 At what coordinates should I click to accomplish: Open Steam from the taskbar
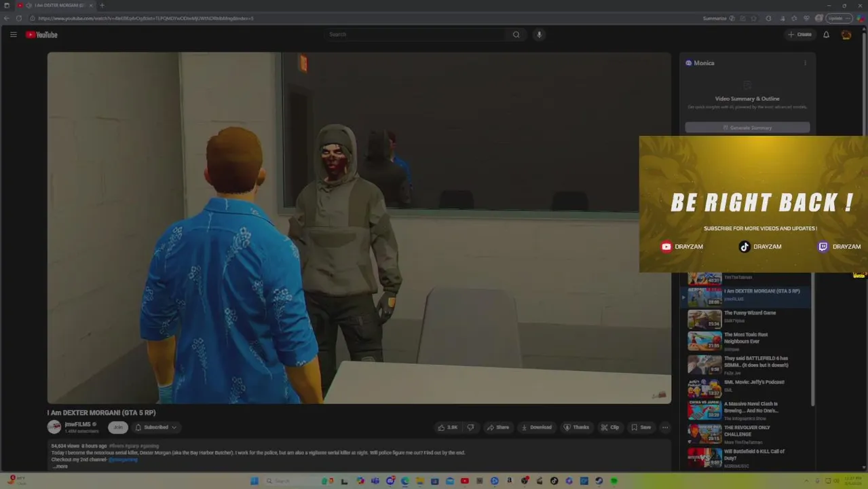(599, 481)
